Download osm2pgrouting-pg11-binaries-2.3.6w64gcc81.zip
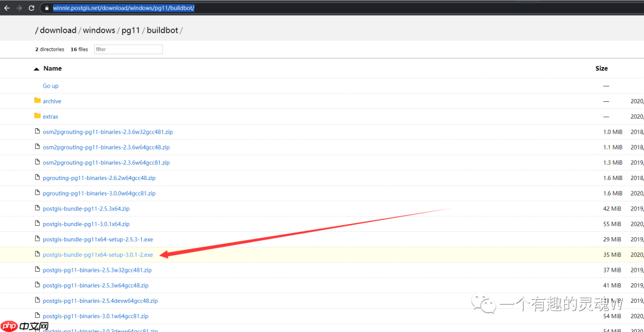Image resolution: width=644 pixels, height=332 pixels. 106,163
